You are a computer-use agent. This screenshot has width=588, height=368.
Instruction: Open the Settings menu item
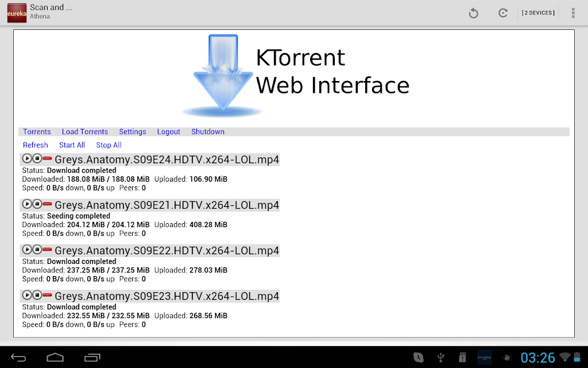[133, 132]
